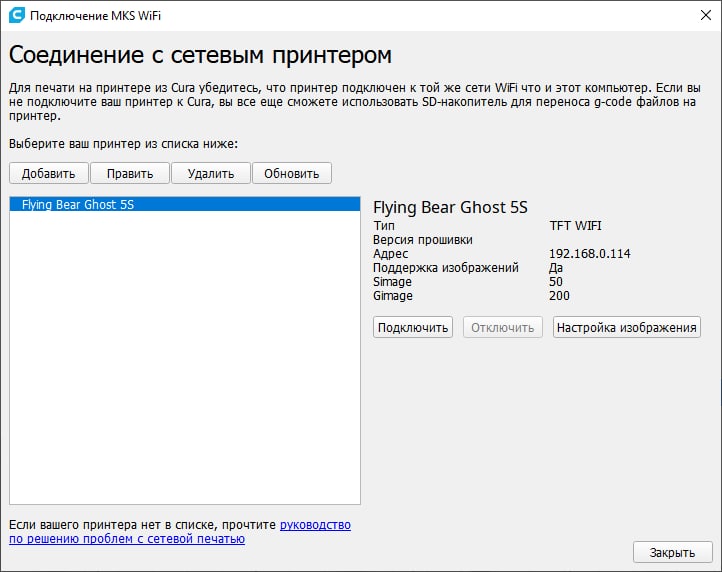Click the Подключение MKS WiFi window title
This screenshot has height=572, width=722.
tap(95, 16)
